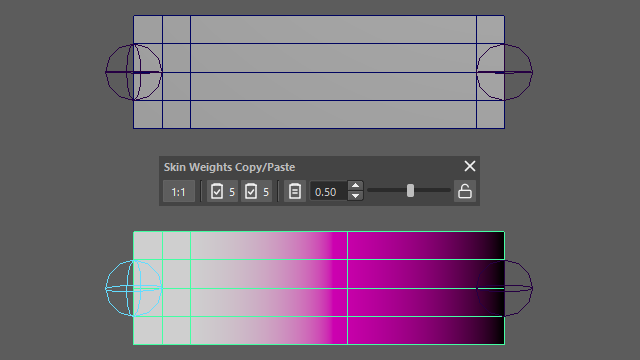Viewport: 640px width, 360px height.
Task: Click the 0.50 blend value field
Action: pyautogui.click(x=329, y=191)
